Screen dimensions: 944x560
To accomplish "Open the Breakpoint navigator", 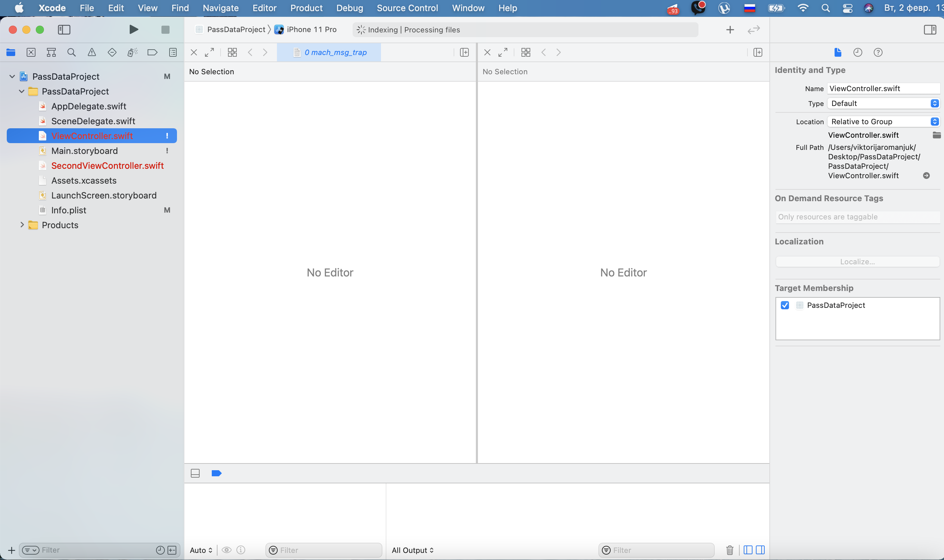I will click(152, 52).
